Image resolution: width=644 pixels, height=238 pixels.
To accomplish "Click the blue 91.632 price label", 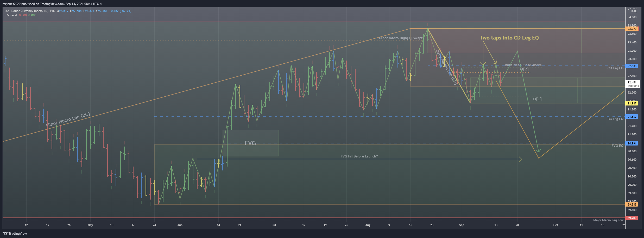I will click(632, 117).
